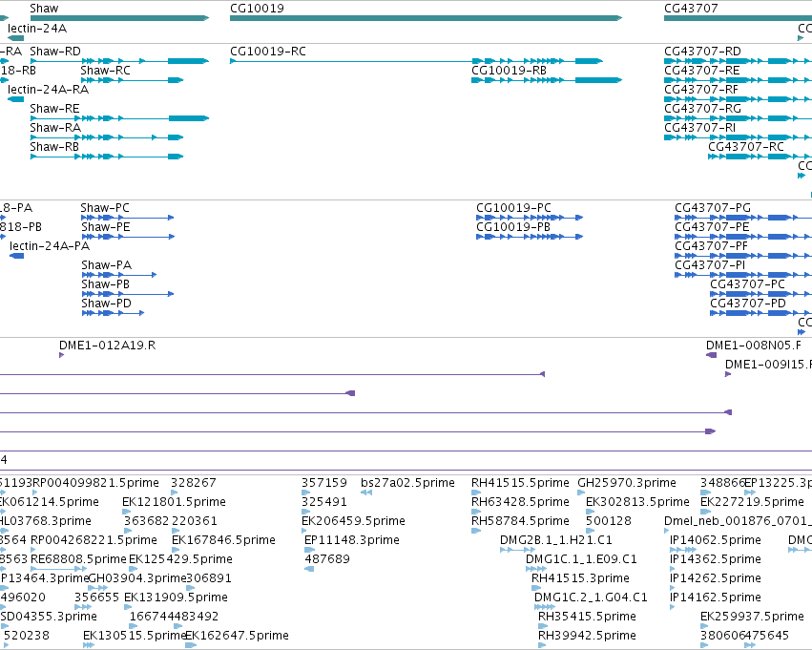The width and height of the screenshot is (812, 650).
Task: Open the CG43707-PF polypeptide label
Action: click(x=711, y=246)
